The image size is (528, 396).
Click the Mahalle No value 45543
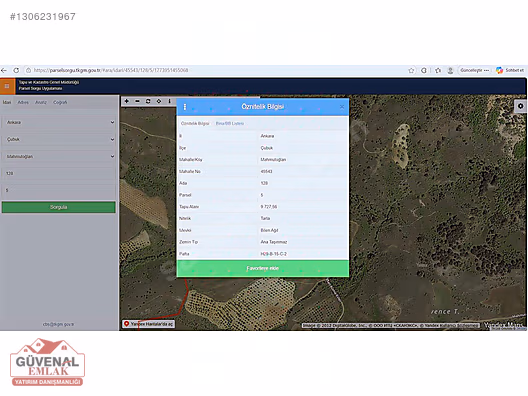266,171
